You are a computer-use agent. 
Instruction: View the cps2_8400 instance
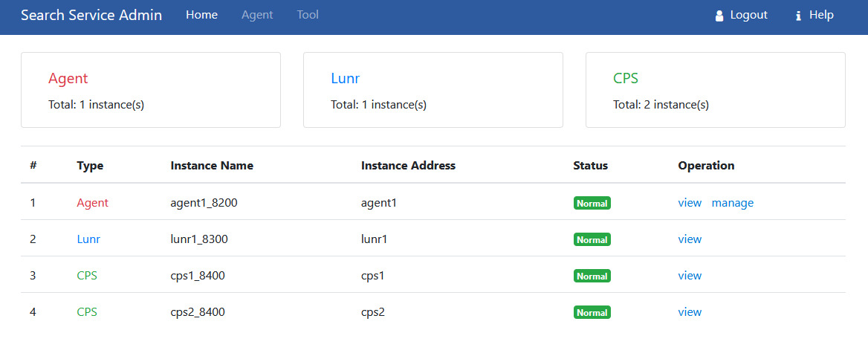point(690,312)
